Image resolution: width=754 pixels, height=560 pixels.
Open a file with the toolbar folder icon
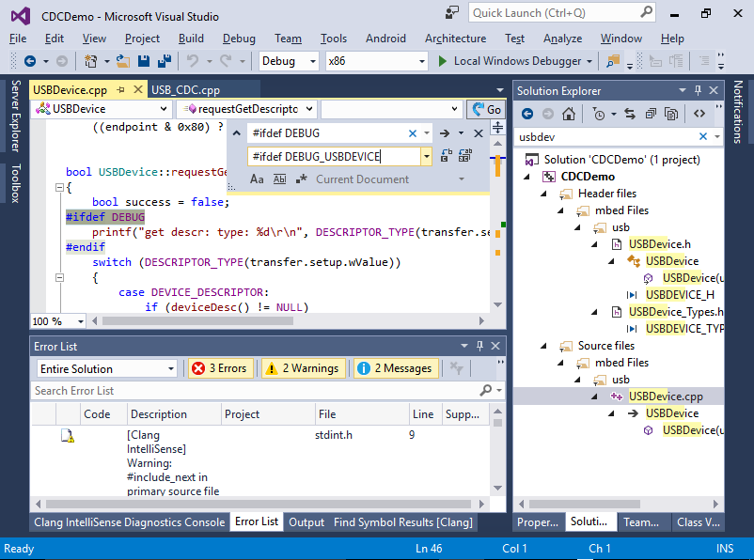coord(123,61)
